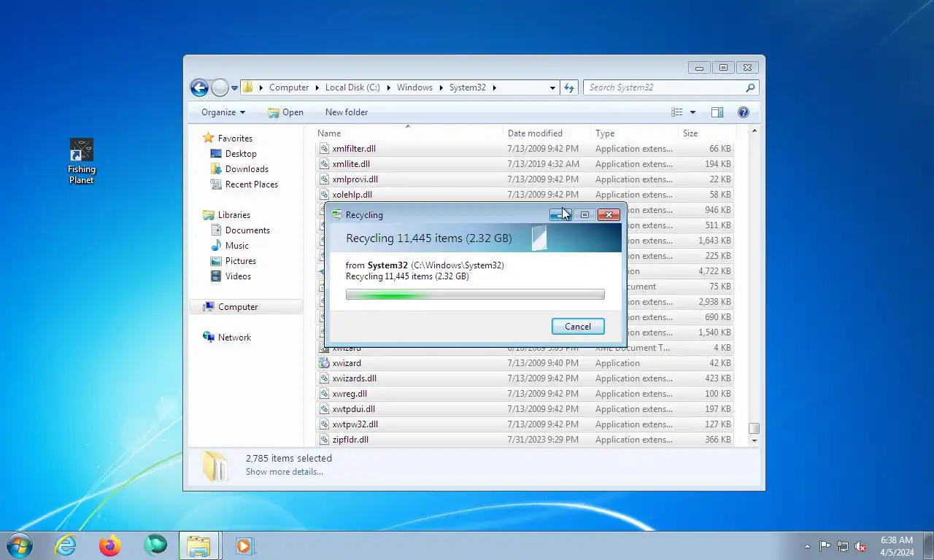
Task: Open the recent pages dropdown arrow
Action: 234,88
